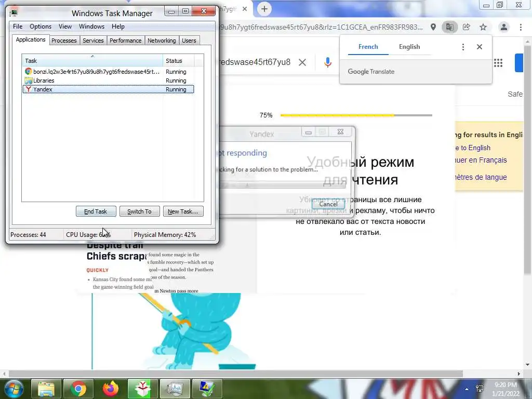The image size is (532, 399).
Task: Click the network icon in system tray
Action: pos(480,389)
